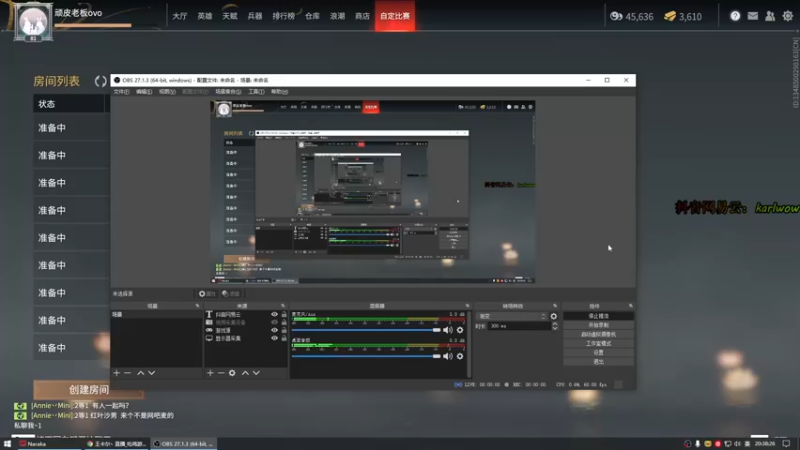Switch to the 英雄 tab in game

pyautogui.click(x=205, y=16)
